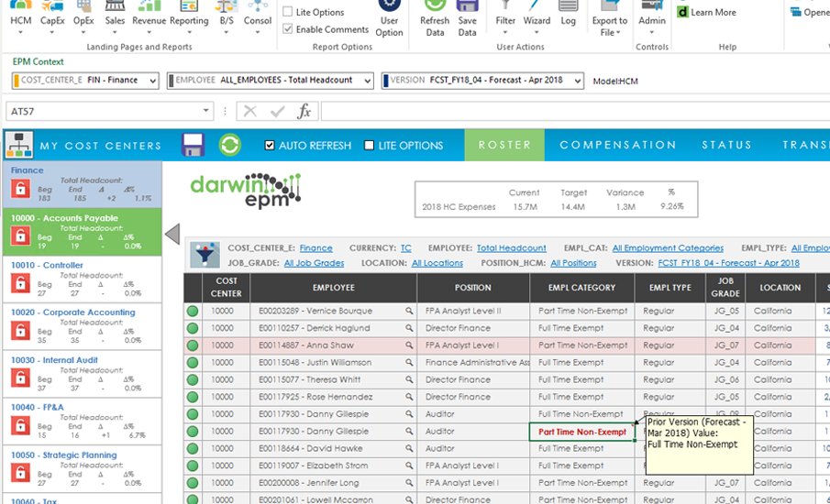This screenshot has height=504, width=830.
Task: Click the lock icon for 10040 - FP&A
Action: tap(20, 426)
